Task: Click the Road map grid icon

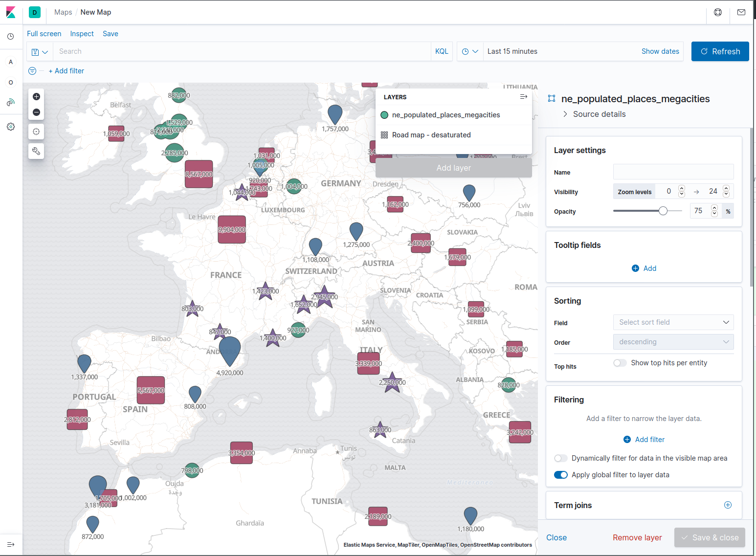Action: tap(384, 135)
